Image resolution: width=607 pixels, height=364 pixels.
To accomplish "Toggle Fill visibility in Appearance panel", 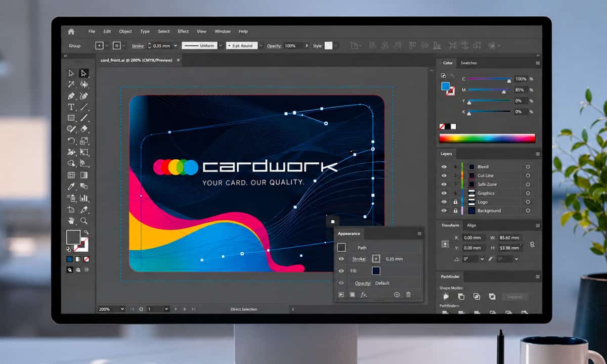I will coord(341,271).
